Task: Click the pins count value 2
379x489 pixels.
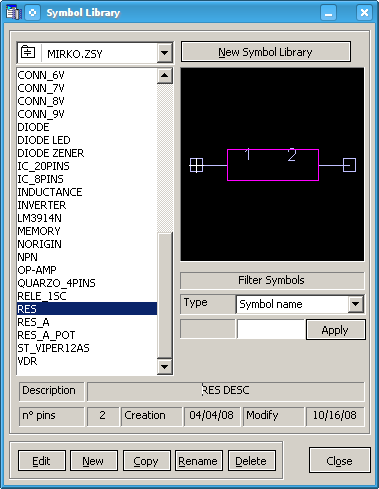Action: coord(103,416)
